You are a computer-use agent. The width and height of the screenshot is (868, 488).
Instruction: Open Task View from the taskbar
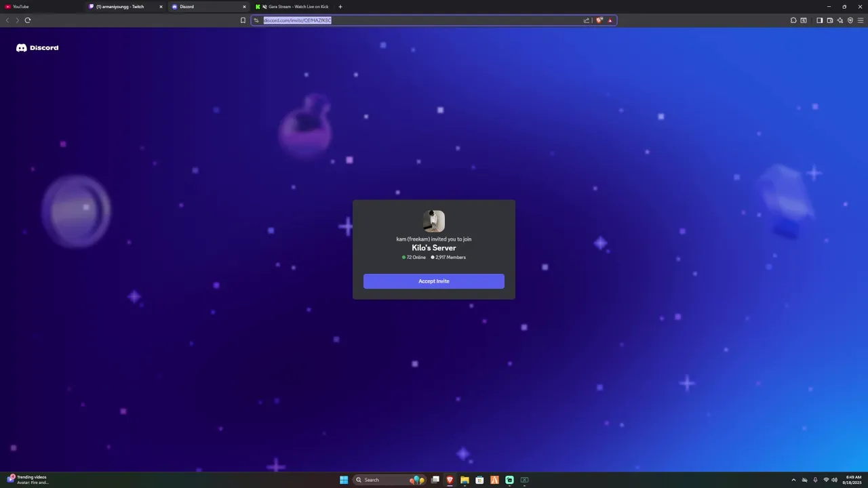[435, 480]
